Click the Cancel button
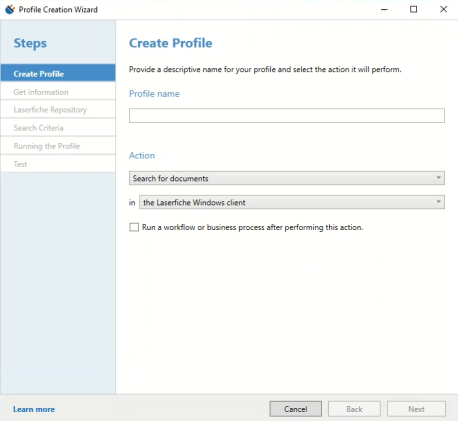 tap(296, 409)
